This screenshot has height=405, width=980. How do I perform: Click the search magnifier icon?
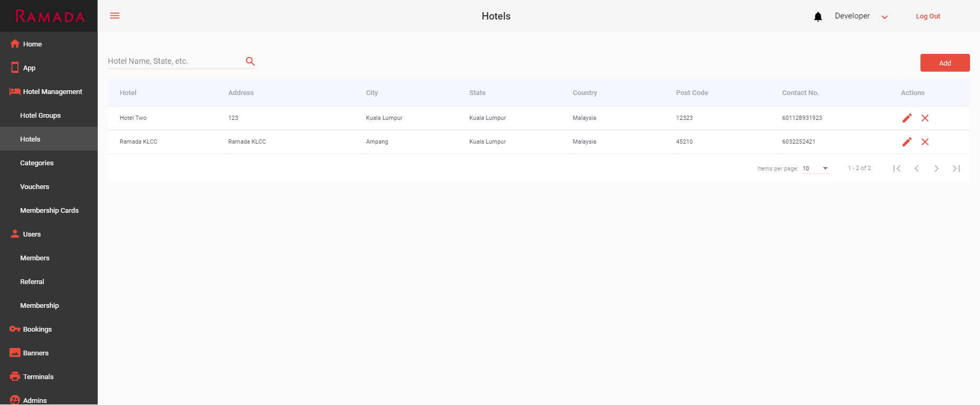coord(250,61)
